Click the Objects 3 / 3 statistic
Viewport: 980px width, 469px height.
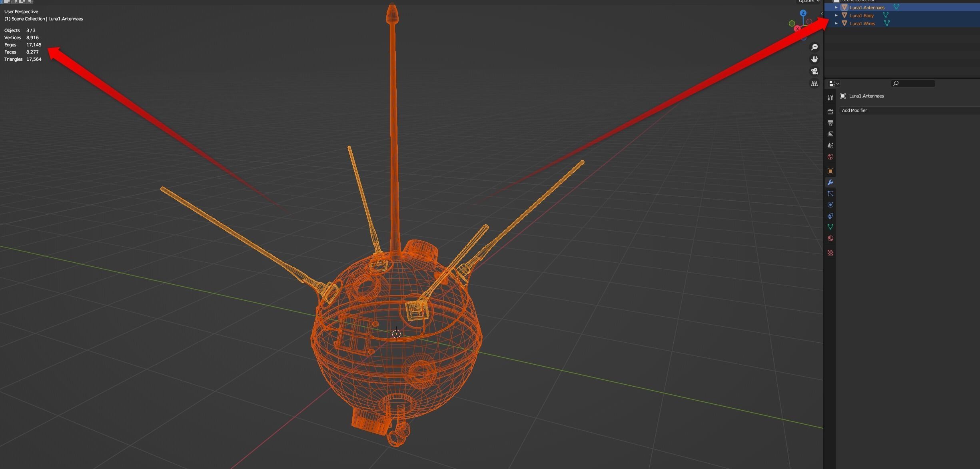pyautogui.click(x=20, y=30)
